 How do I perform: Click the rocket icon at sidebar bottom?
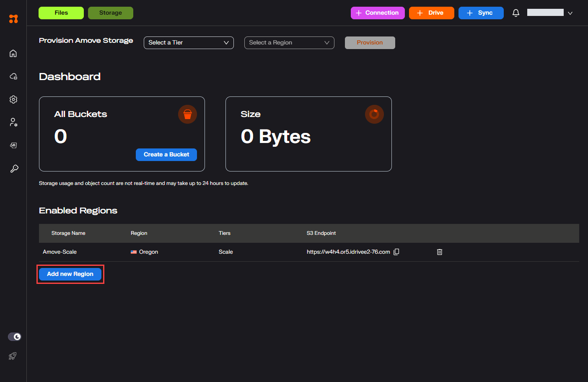coord(13,356)
